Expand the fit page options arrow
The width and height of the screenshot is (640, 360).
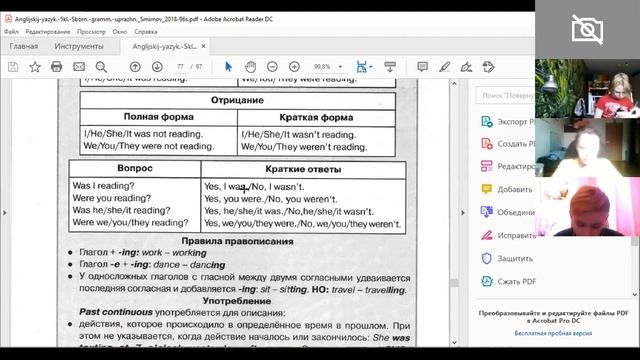click(371, 67)
